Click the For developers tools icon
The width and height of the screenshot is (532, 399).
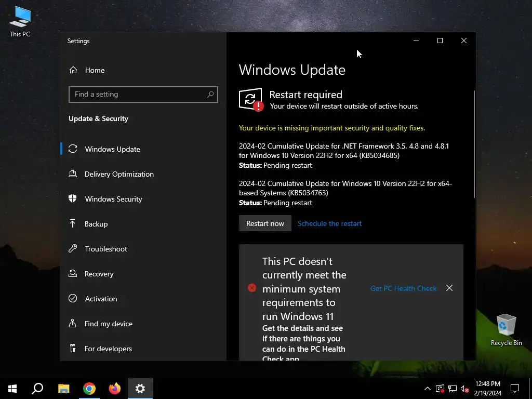point(72,348)
